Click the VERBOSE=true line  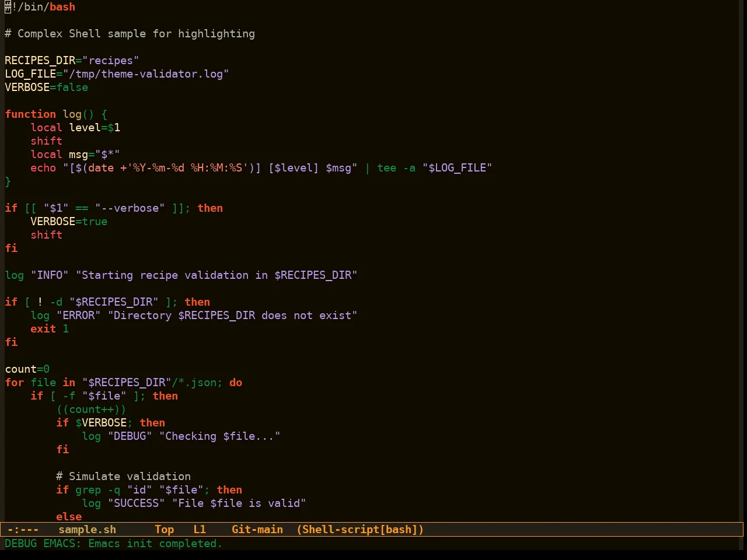click(69, 222)
